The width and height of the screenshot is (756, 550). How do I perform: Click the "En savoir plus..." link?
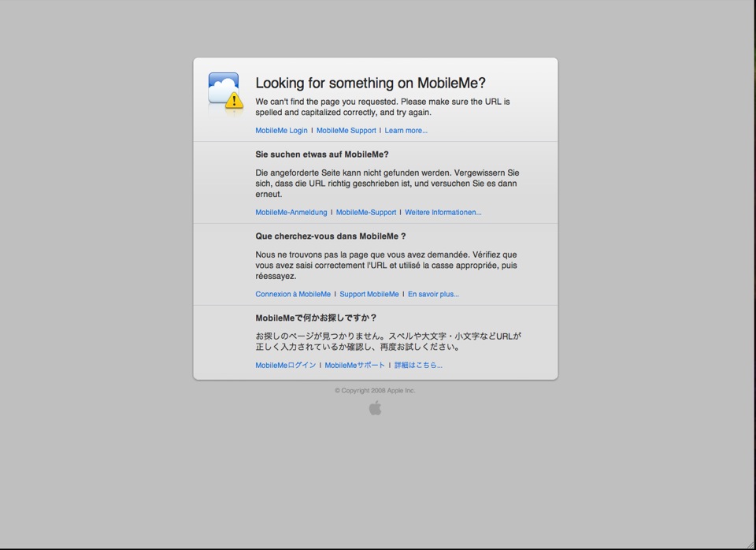pos(432,294)
